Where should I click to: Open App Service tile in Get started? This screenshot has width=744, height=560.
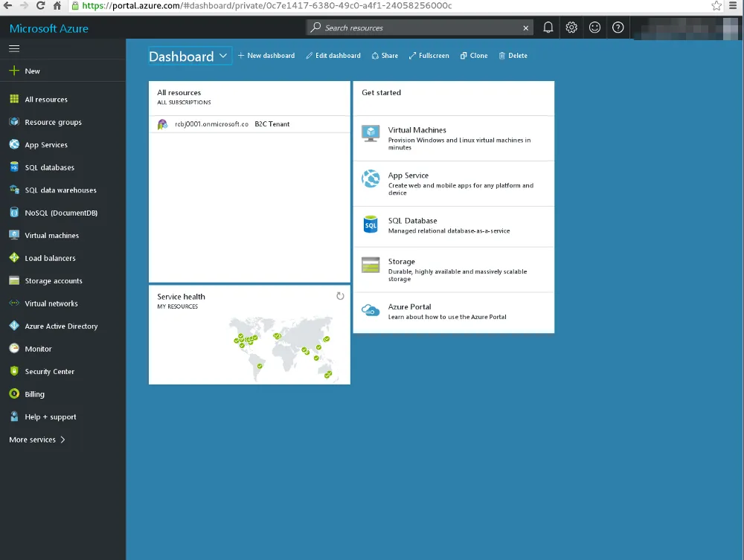click(x=454, y=184)
